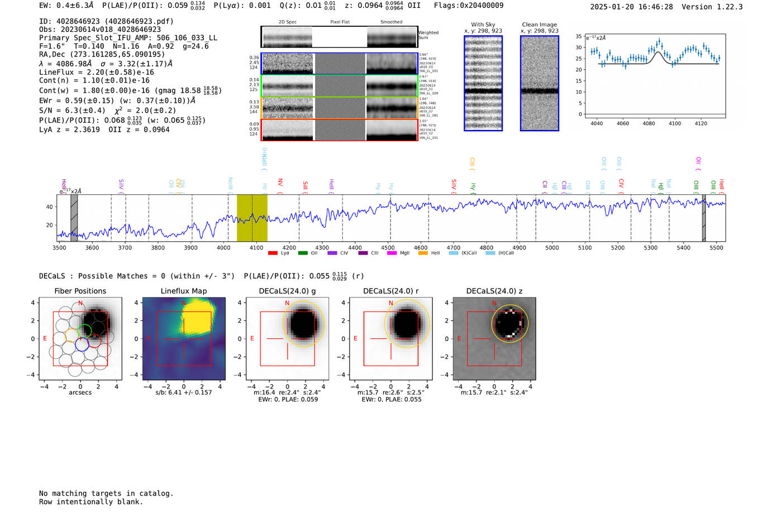This screenshot has width=782, height=532.
Task: Open the With Sky image cutout
Action: (483, 83)
